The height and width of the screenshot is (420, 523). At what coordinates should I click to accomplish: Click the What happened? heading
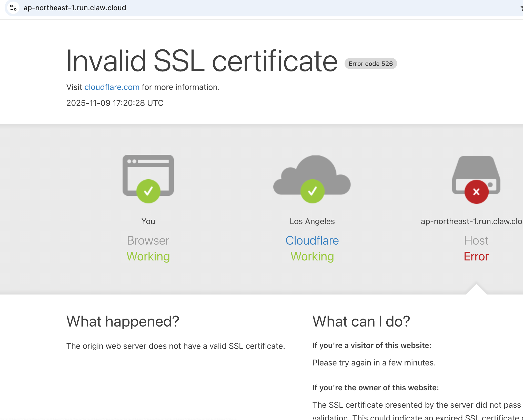point(123,321)
